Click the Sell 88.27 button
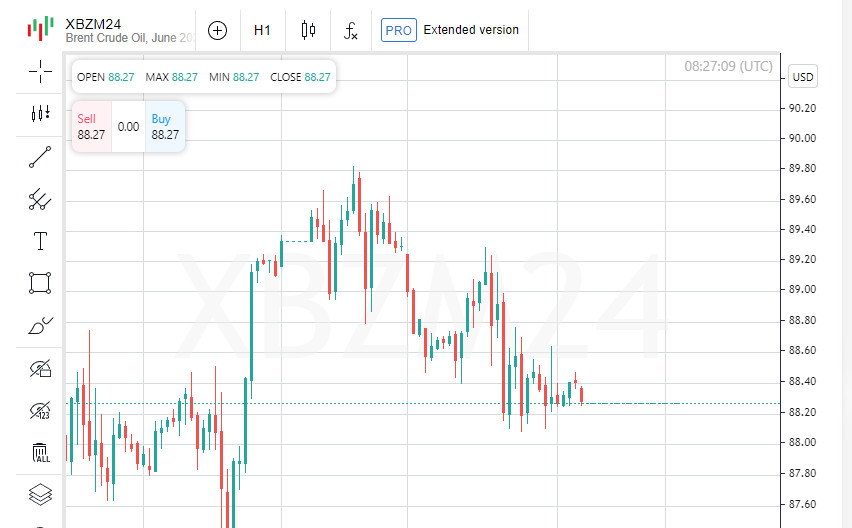 click(x=91, y=127)
